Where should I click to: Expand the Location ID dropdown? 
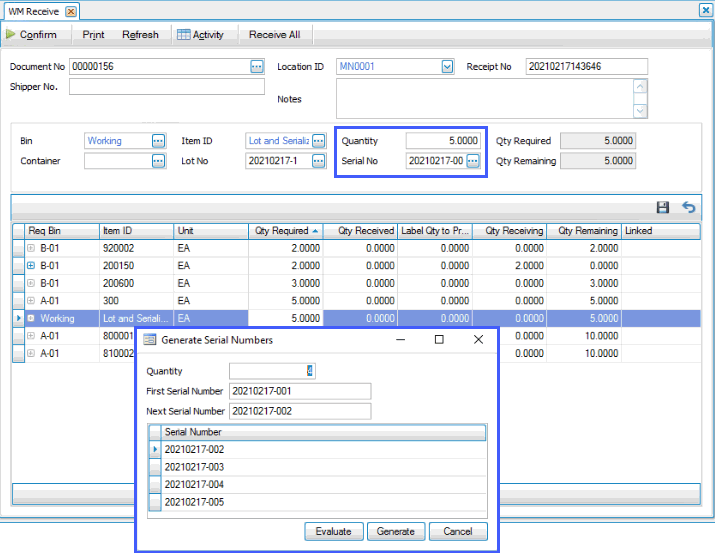pos(447,67)
